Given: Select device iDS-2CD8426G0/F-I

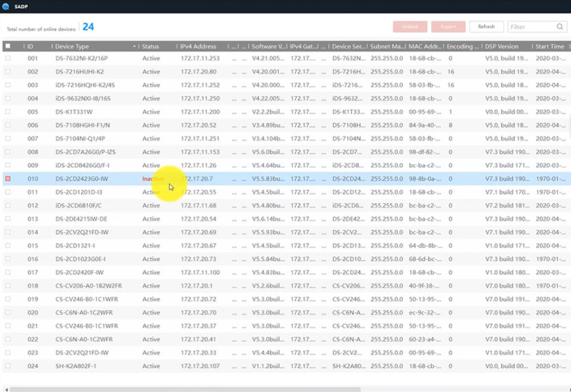Looking at the screenshot, I should pyautogui.click(x=82, y=165).
